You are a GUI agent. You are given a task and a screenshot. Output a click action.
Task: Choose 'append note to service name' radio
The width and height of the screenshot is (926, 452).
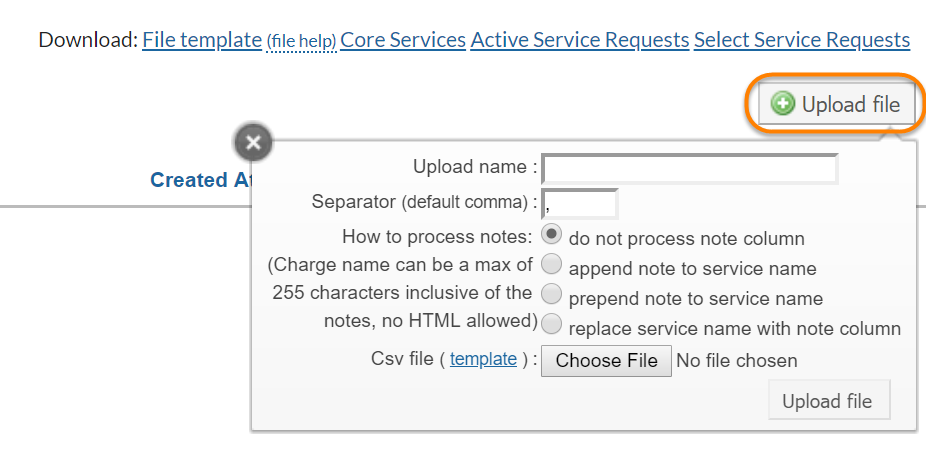tap(550, 265)
